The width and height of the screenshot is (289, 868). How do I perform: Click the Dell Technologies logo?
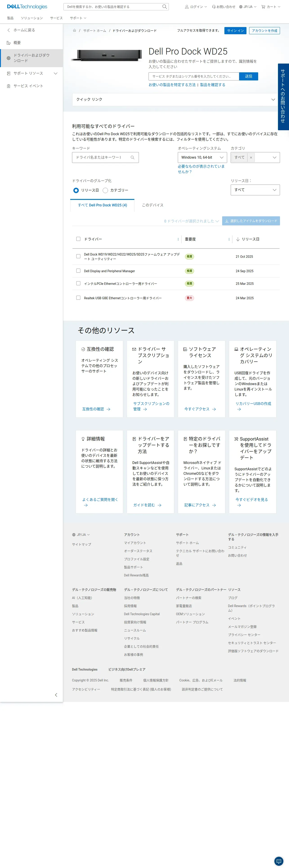click(x=27, y=7)
